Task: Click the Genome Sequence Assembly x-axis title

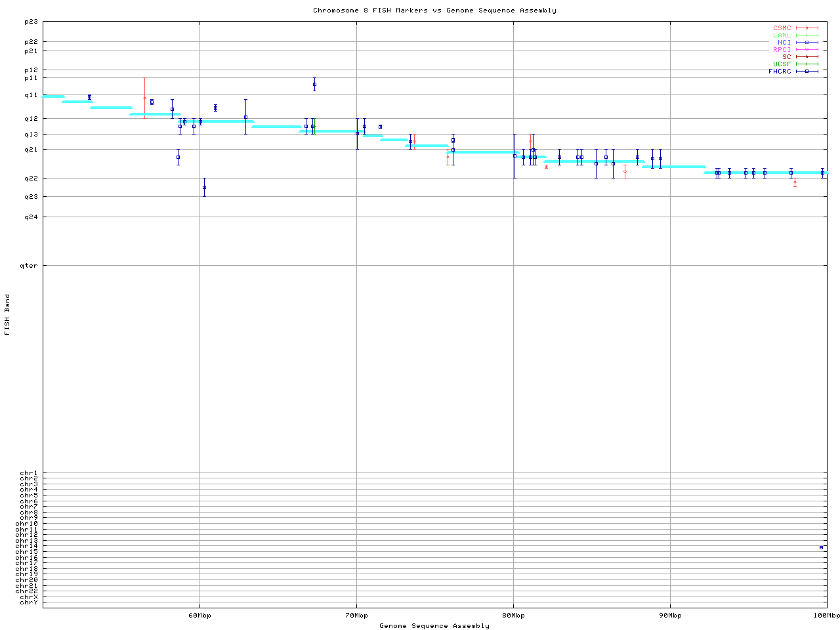Action: (x=434, y=626)
